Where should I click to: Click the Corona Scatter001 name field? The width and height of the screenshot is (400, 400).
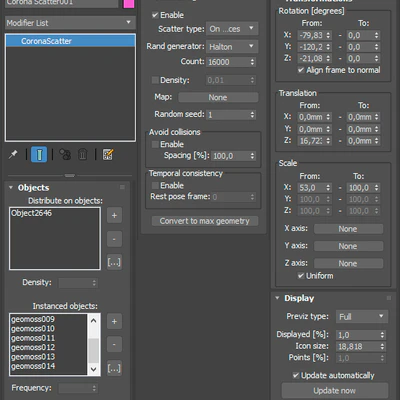pos(62,3)
